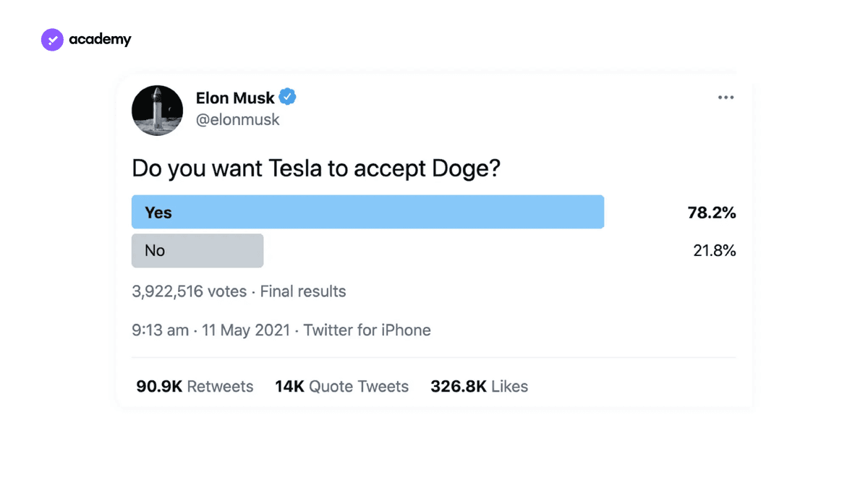868x488 pixels.
Task: View the 14K Quote Tweets list
Action: [x=341, y=387]
